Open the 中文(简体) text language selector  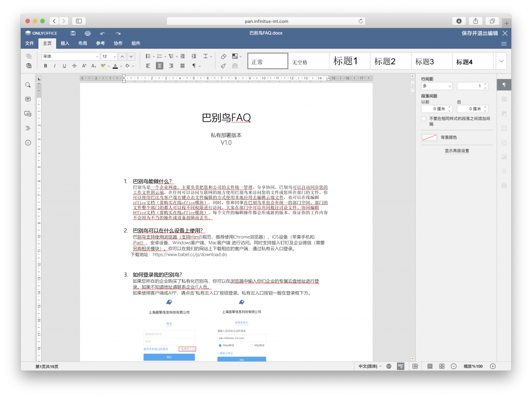coord(370,366)
